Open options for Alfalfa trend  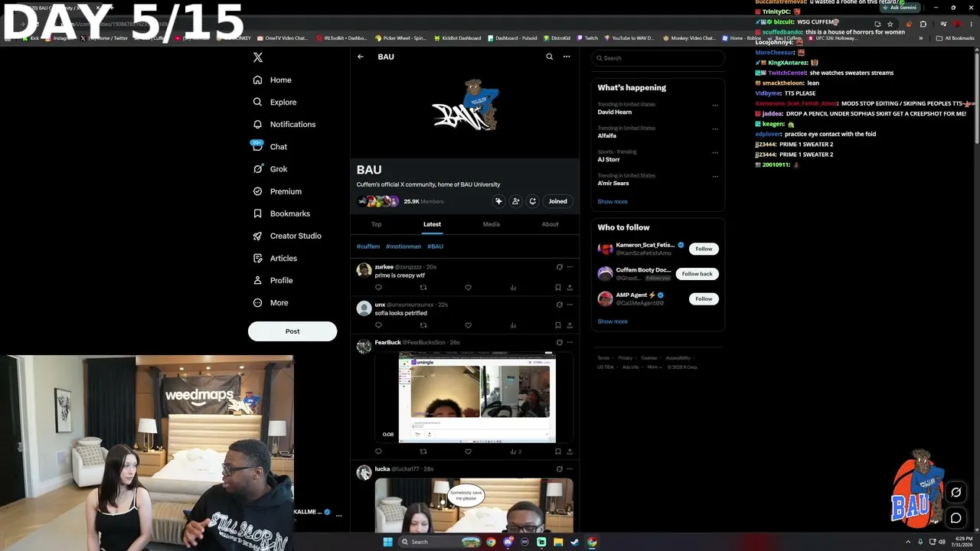click(715, 129)
